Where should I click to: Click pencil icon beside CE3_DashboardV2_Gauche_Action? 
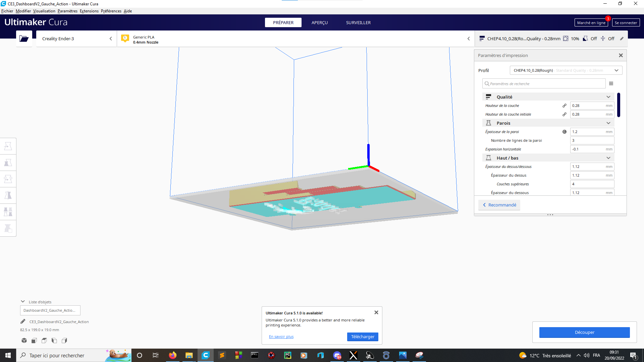pyautogui.click(x=23, y=321)
